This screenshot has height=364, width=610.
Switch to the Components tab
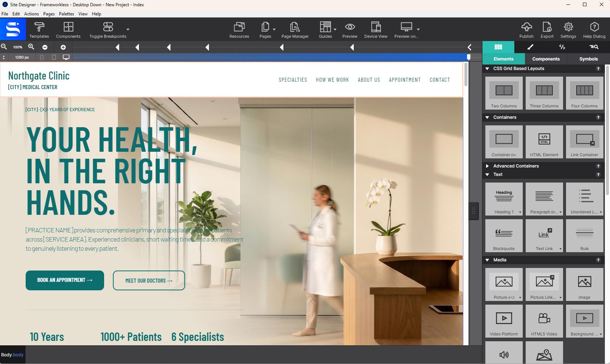[546, 59]
